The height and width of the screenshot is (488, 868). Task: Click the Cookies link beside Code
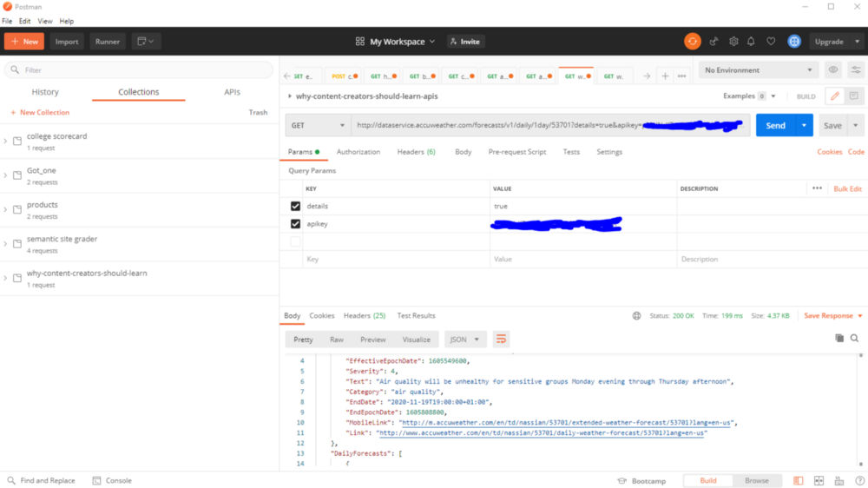pos(829,152)
